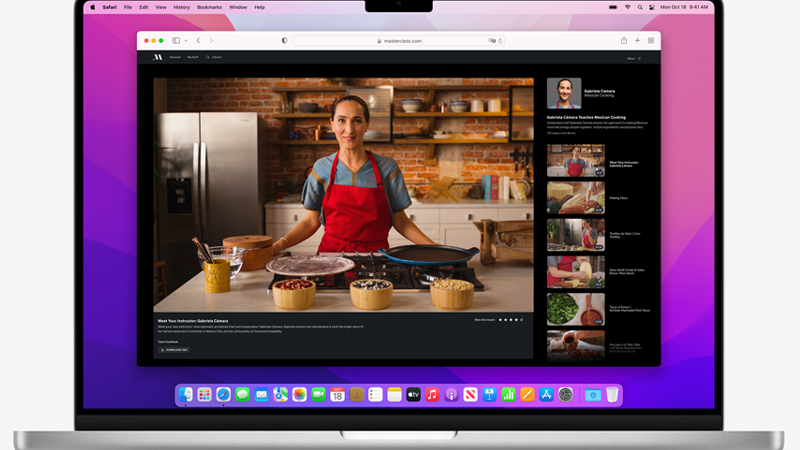Viewport: 800px width, 450px height.
Task: Open the Safari menu
Action: [110, 7]
